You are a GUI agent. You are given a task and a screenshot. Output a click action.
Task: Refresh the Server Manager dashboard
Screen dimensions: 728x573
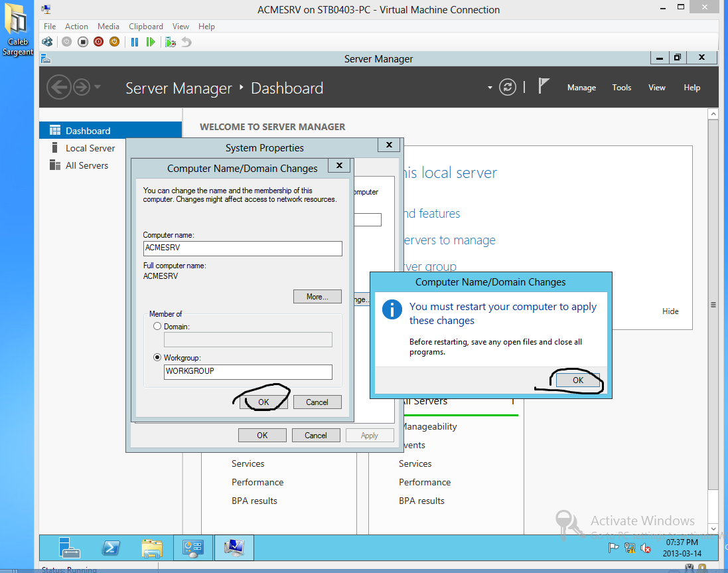tap(508, 87)
